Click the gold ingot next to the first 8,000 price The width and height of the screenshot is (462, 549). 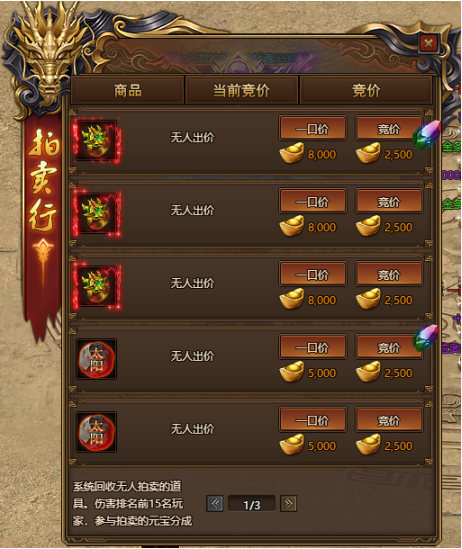point(291,153)
